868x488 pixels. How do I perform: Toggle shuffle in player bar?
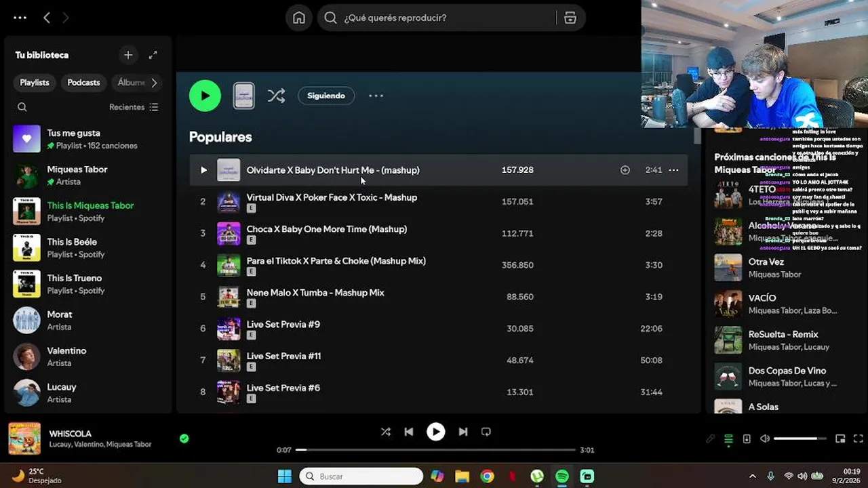click(x=385, y=432)
